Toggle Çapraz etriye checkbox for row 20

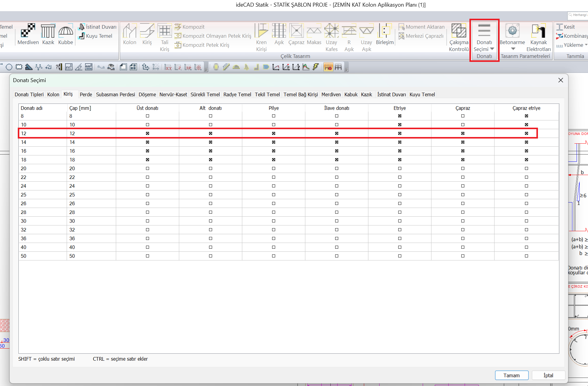tap(526, 168)
